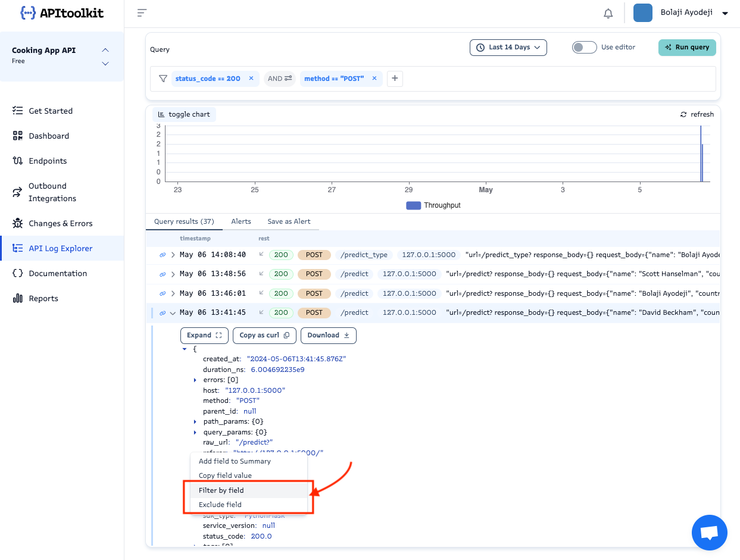
Task: Select Filter by field in the context menu
Action: pyautogui.click(x=220, y=490)
